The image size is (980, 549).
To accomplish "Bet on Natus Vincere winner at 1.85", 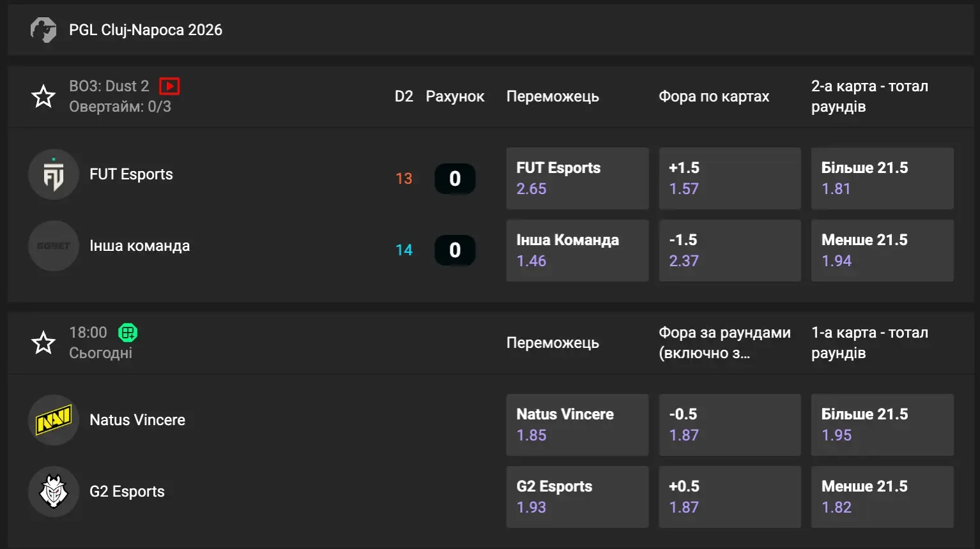I will click(577, 425).
